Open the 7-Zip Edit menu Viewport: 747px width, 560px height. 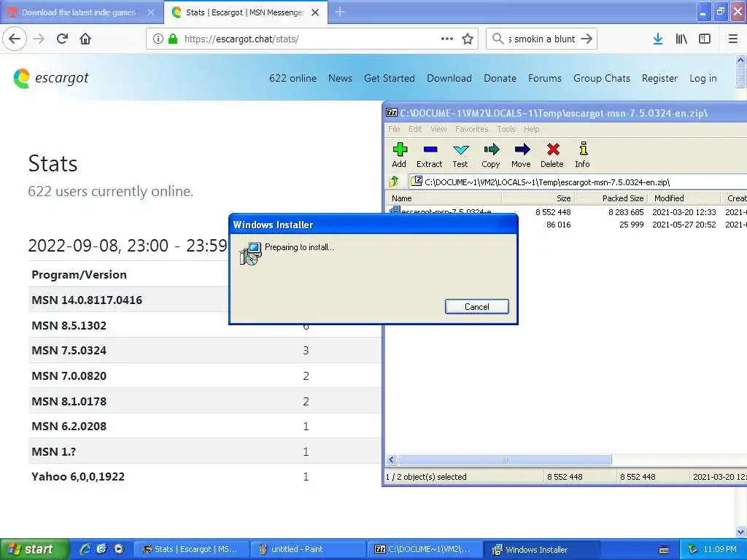point(415,129)
